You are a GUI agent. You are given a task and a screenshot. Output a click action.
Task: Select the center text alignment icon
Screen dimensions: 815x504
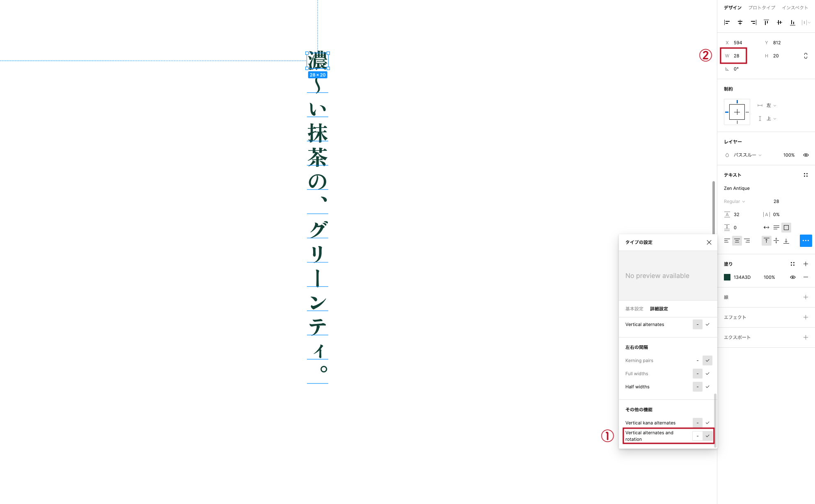pyautogui.click(x=737, y=241)
